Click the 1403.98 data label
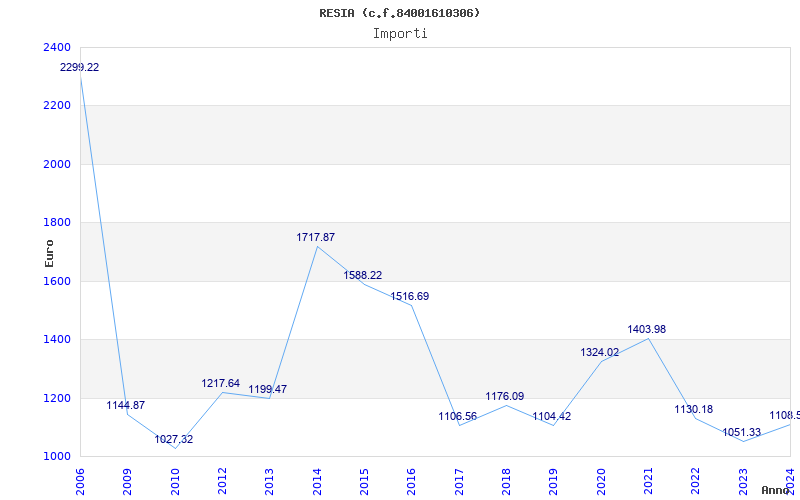This screenshot has height=500, width=800. click(x=646, y=330)
